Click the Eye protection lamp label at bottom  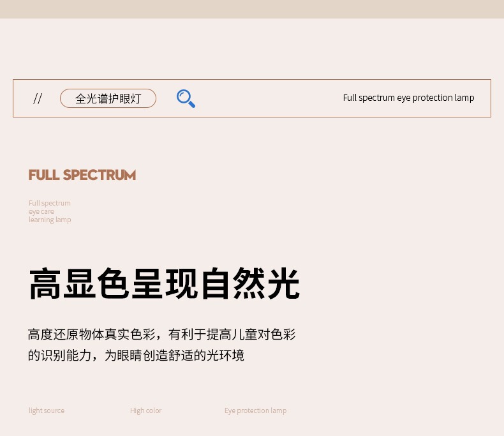(x=256, y=410)
